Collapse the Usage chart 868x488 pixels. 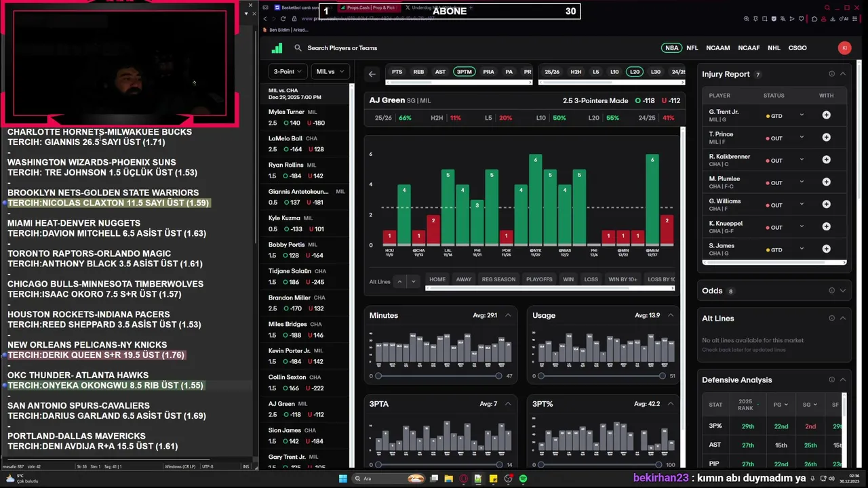pos(671,315)
